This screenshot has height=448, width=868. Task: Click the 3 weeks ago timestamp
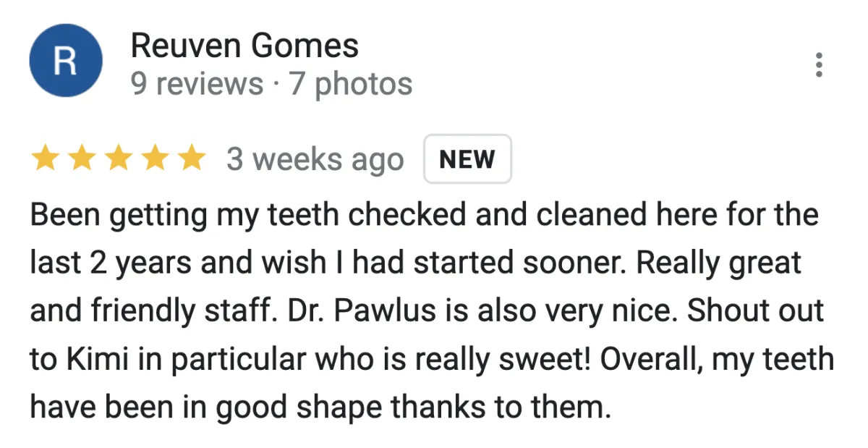point(315,159)
